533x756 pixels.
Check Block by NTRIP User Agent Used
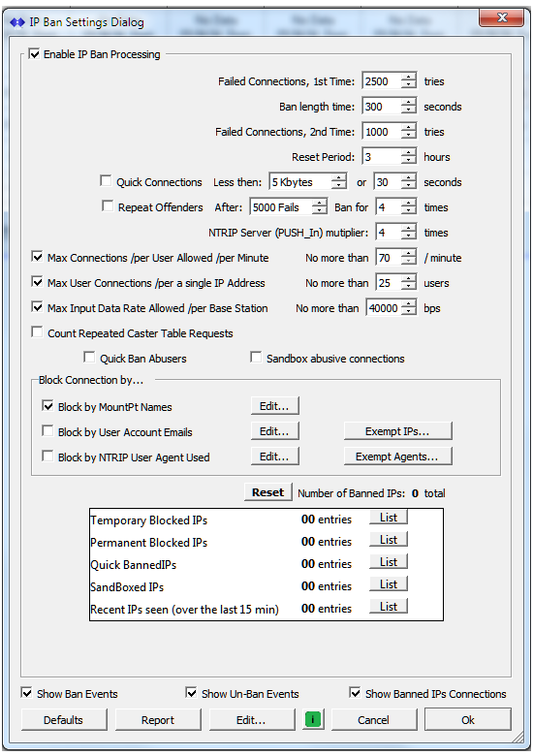(47, 457)
